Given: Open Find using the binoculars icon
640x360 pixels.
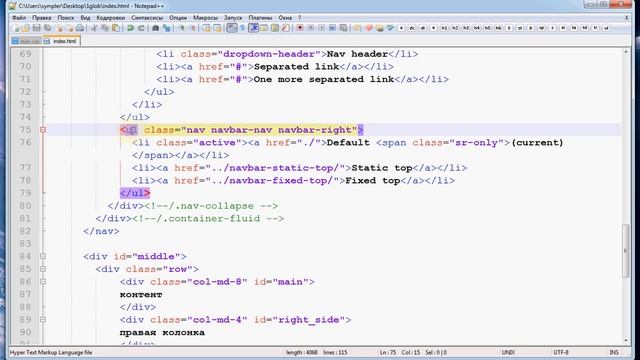Looking at the screenshot, I should pos(156,28).
